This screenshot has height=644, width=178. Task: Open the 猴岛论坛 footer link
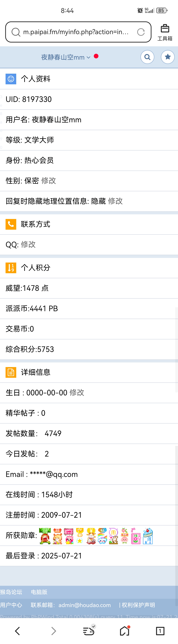(11, 592)
